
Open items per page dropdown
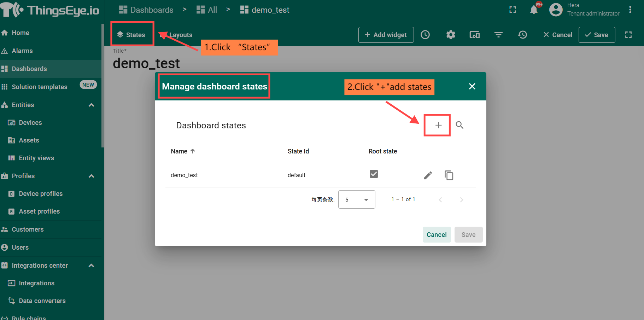356,199
